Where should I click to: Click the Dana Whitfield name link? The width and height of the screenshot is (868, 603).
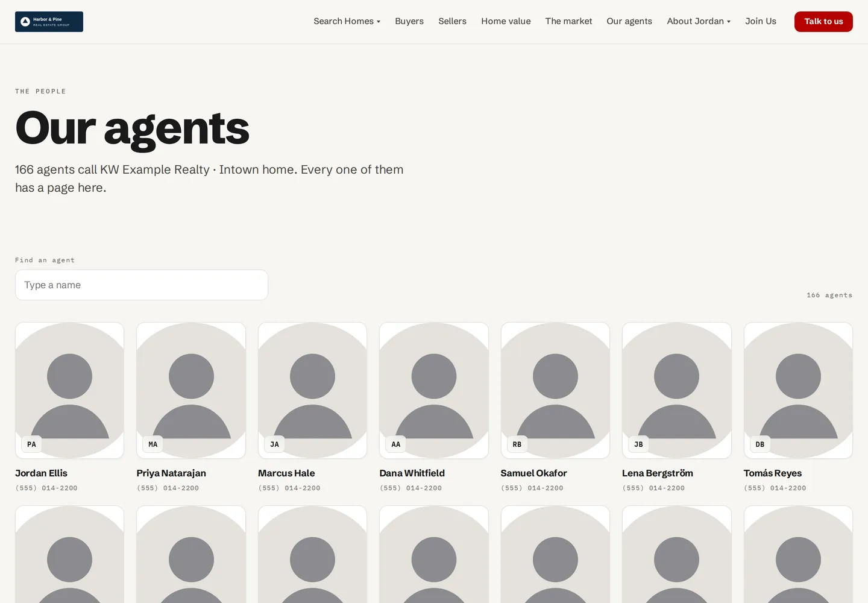coord(412,473)
